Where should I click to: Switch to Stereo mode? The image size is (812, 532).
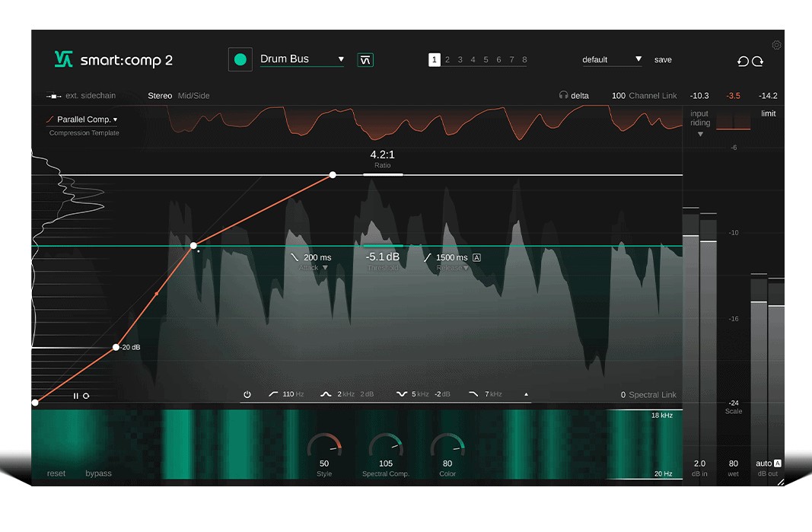click(160, 96)
